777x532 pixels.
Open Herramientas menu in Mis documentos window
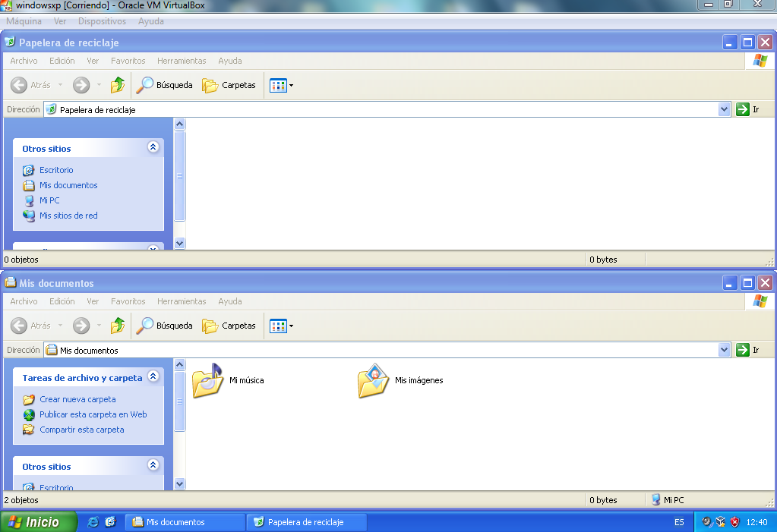tap(182, 301)
